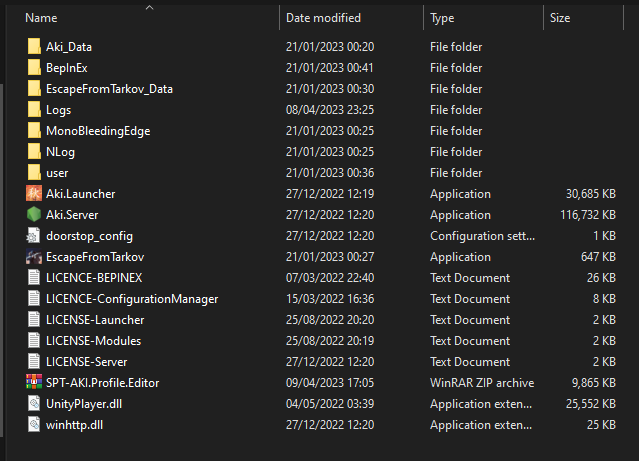Click the SPT-AKI.Profile.Editor WinRAR archive icon
639x461 pixels.
click(34, 382)
